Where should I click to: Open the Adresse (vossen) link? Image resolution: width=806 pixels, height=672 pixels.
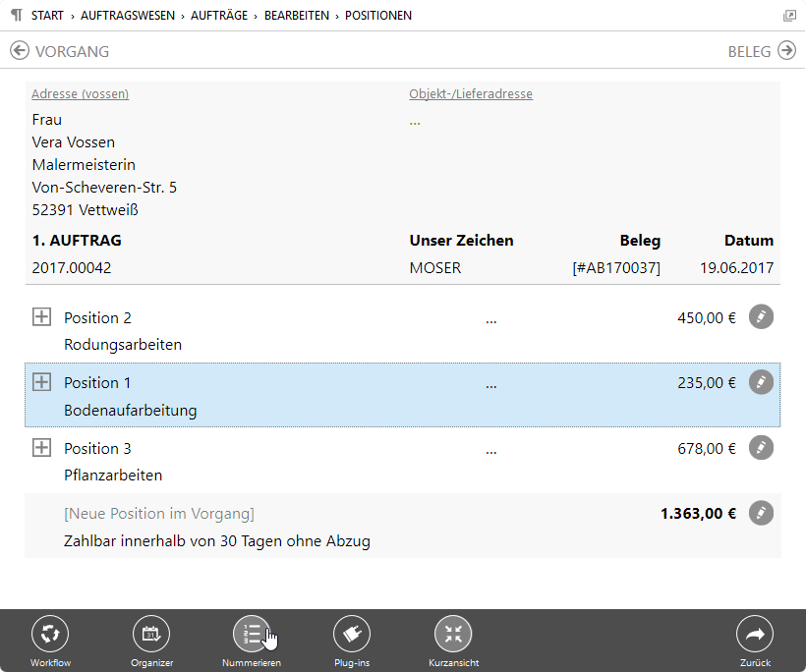(x=80, y=94)
